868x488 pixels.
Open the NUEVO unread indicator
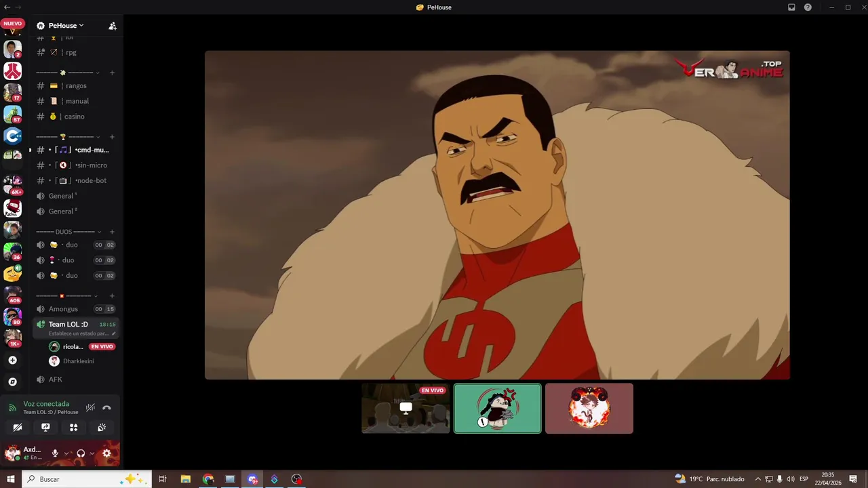click(12, 24)
